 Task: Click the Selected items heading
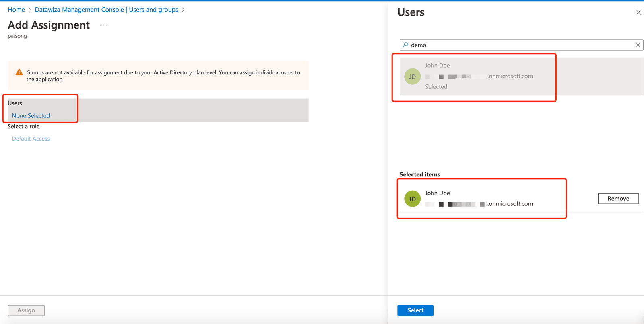[x=420, y=174]
